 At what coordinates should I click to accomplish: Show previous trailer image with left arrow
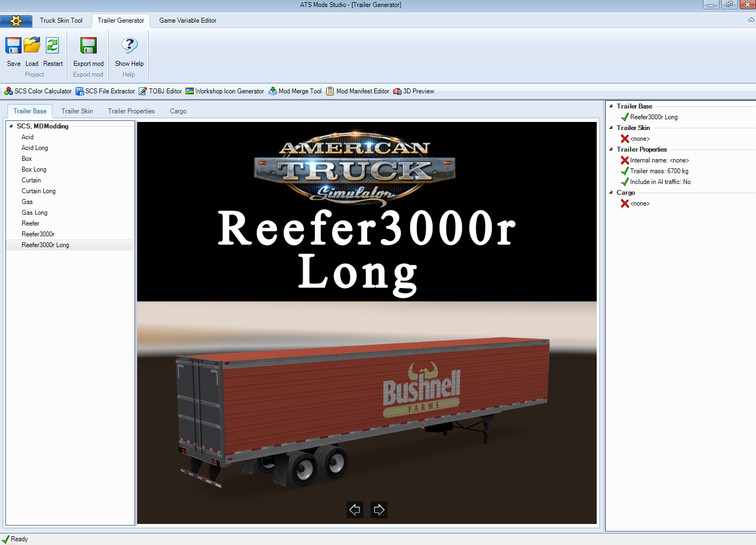tap(355, 509)
